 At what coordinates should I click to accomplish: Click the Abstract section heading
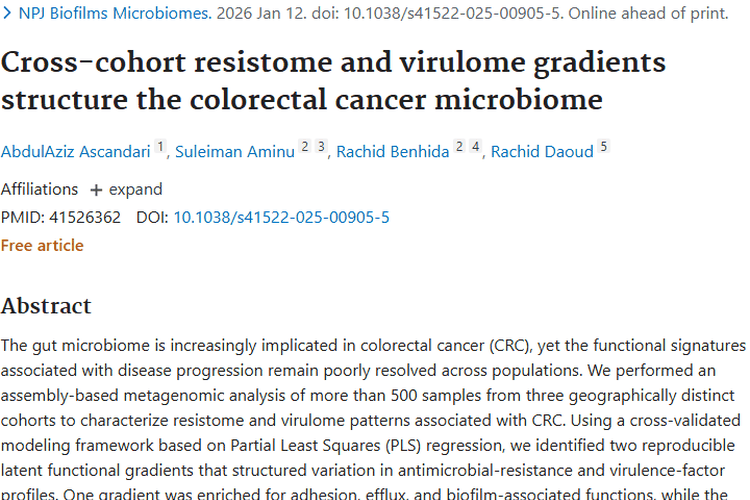pos(46,305)
